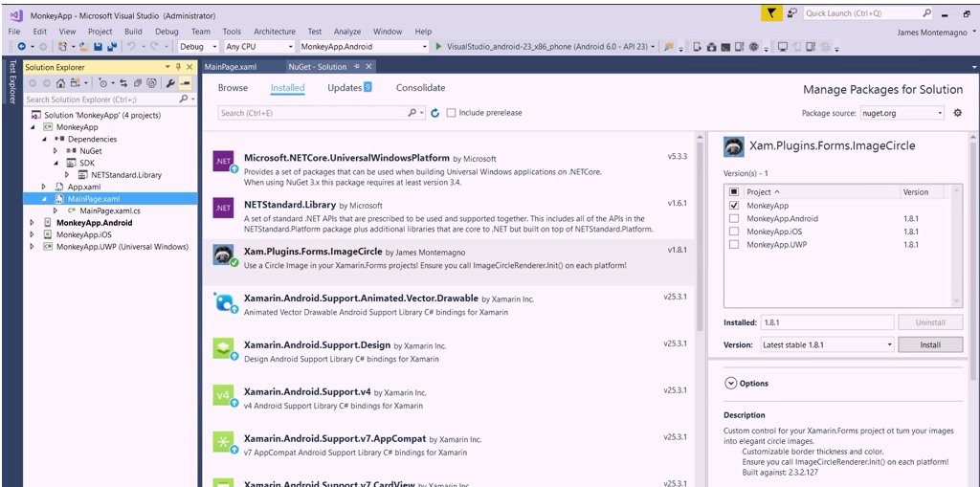
Task: Click the Android Device Manager toolbar icon
Action: click(x=697, y=47)
